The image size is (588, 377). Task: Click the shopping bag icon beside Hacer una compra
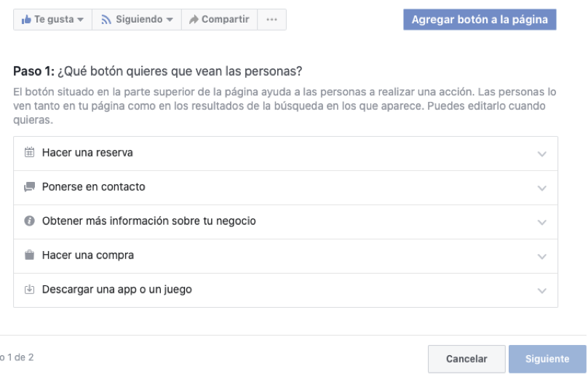(30, 255)
